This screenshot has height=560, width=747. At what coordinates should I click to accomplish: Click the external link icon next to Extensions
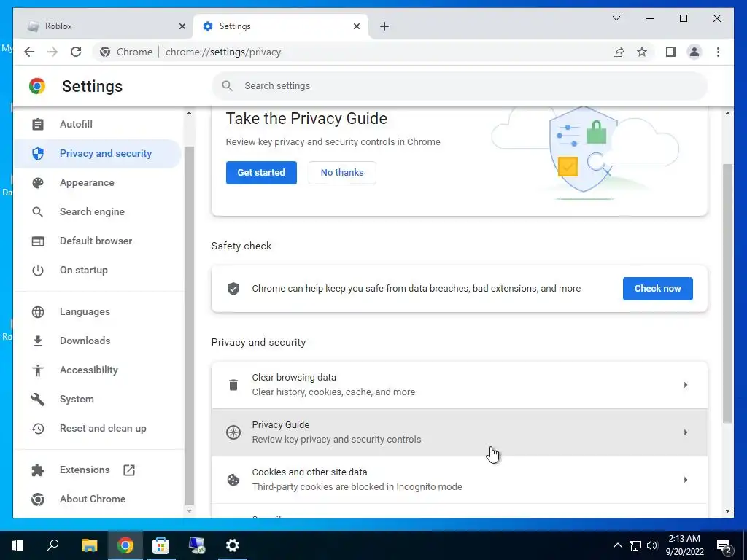tap(129, 470)
